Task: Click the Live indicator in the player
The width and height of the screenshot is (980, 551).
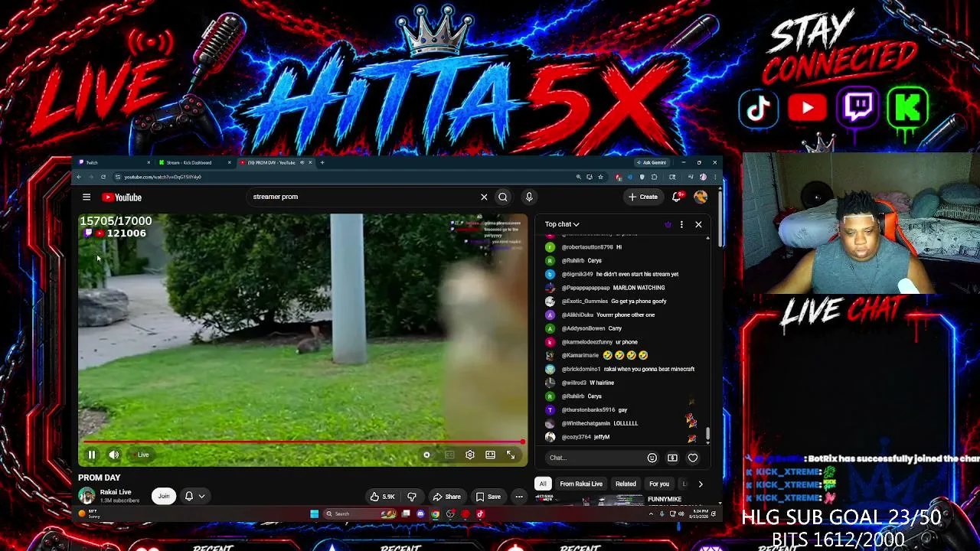Action: (141, 455)
